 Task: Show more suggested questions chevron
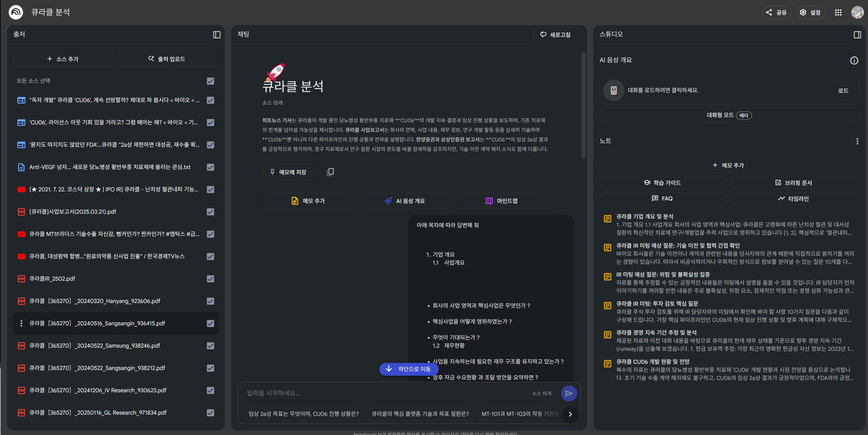[570, 414]
